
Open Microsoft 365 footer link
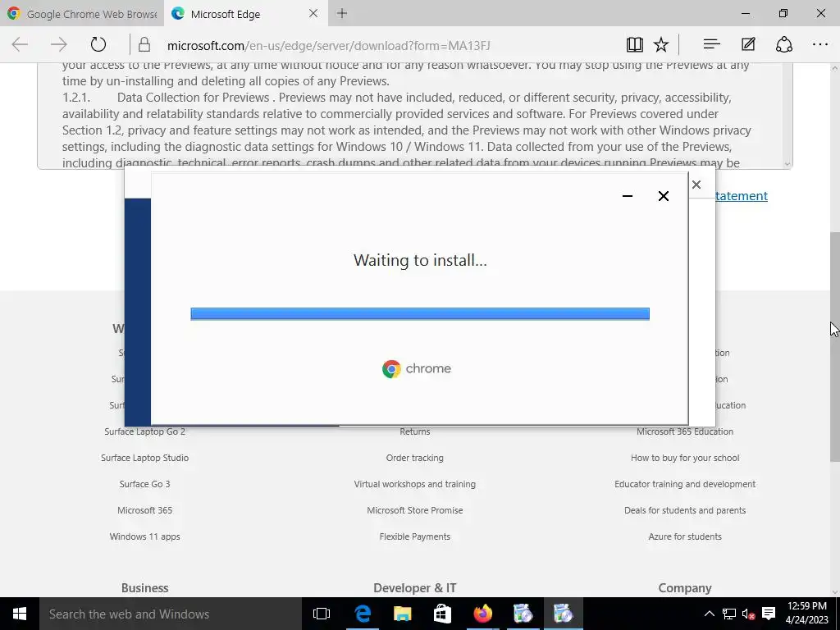pos(144,510)
